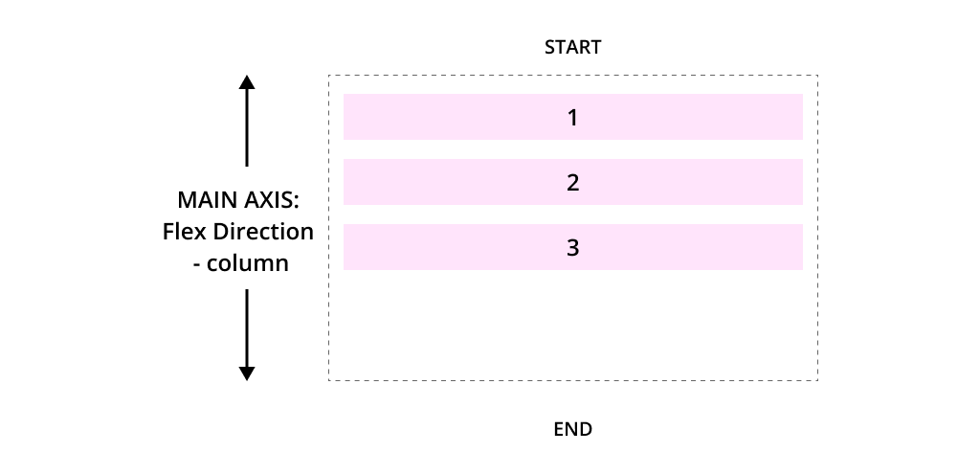Screen dimensions: 980x475
Task: Click the upward arrow of the main axis
Action: pyautogui.click(x=247, y=122)
